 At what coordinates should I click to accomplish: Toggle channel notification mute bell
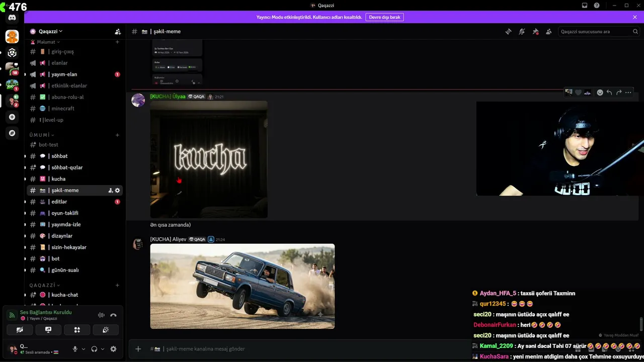(x=522, y=31)
